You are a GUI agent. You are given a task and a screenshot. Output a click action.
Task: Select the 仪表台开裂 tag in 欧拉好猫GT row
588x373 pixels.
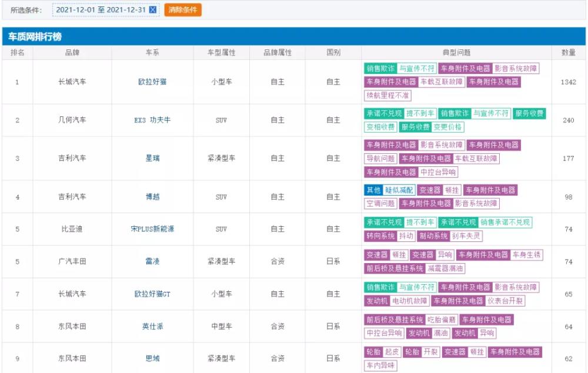[x=505, y=301]
